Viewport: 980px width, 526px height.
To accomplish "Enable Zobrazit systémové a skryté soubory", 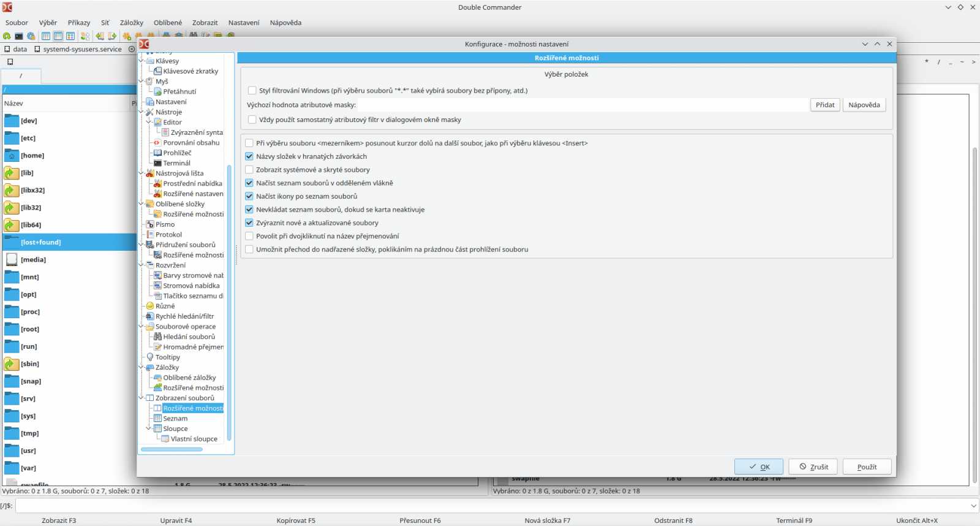I will (x=249, y=170).
